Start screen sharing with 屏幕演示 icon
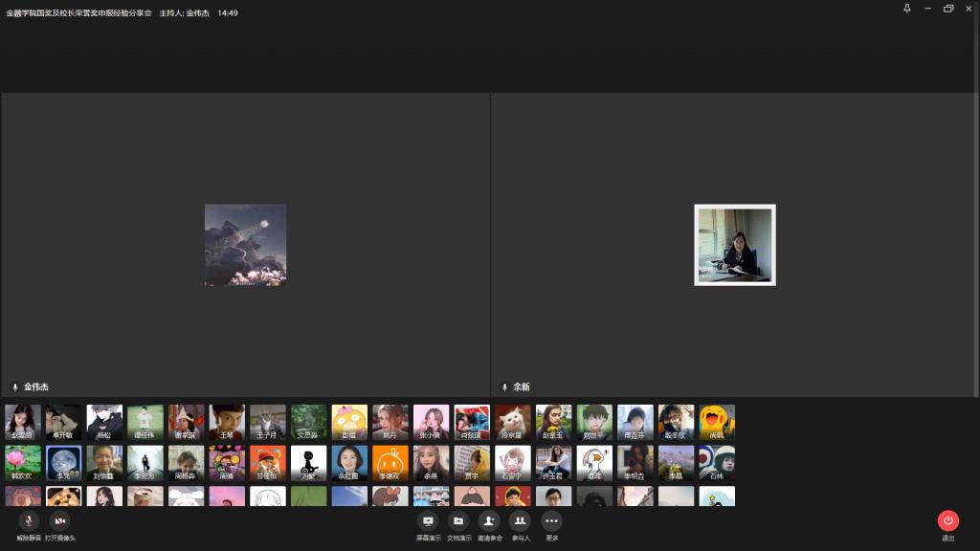The height and width of the screenshot is (551, 980). (x=428, y=521)
